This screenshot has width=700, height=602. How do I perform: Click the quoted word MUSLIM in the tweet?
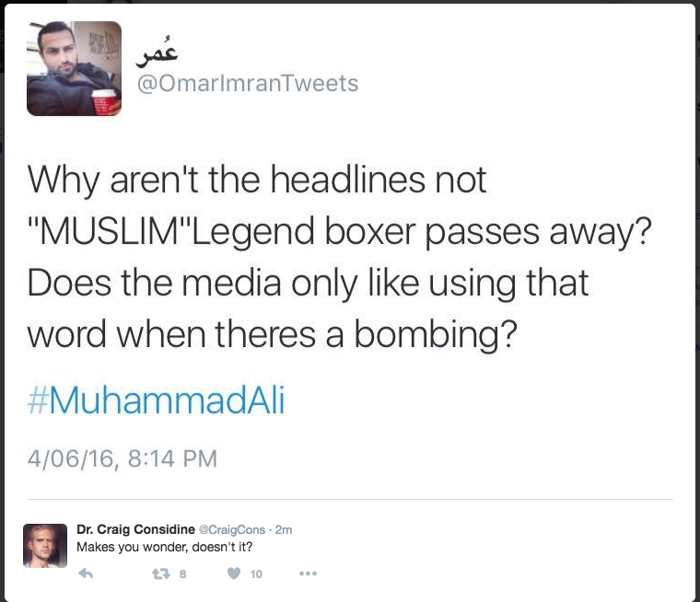pyautogui.click(x=110, y=231)
